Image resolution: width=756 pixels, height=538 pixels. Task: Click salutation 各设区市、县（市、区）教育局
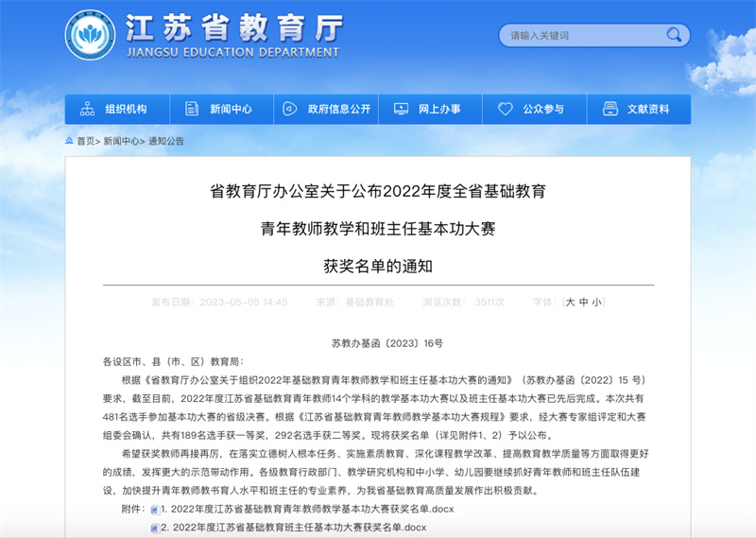[174, 362]
